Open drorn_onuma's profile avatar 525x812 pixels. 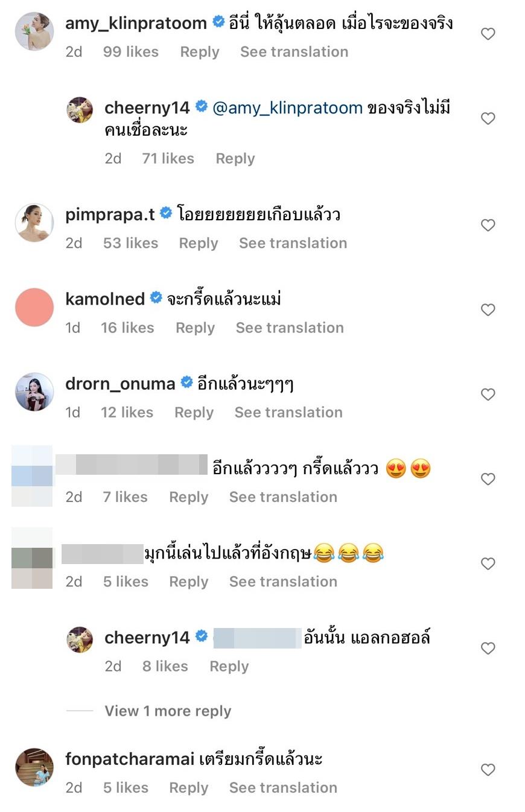(x=34, y=392)
